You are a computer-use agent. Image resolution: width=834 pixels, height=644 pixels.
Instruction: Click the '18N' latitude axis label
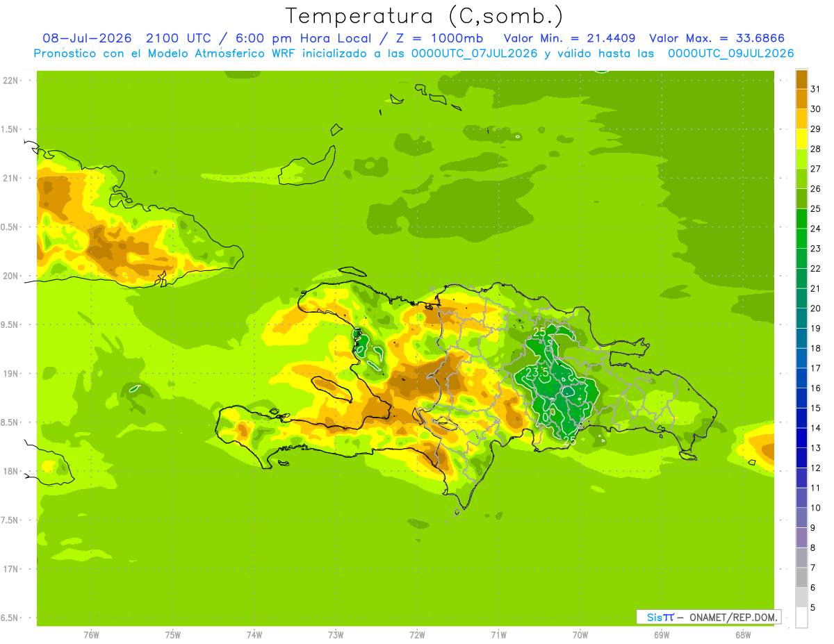tap(10, 471)
